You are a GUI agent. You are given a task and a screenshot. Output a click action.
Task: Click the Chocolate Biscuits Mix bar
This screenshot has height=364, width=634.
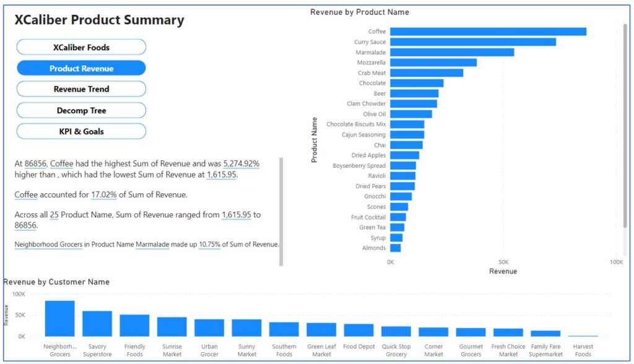407,124
